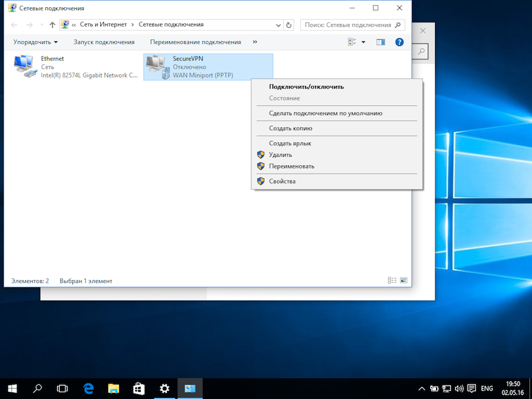Open the Help question mark icon
The width and height of the screenshot is (532, 399).
(399, 42)
